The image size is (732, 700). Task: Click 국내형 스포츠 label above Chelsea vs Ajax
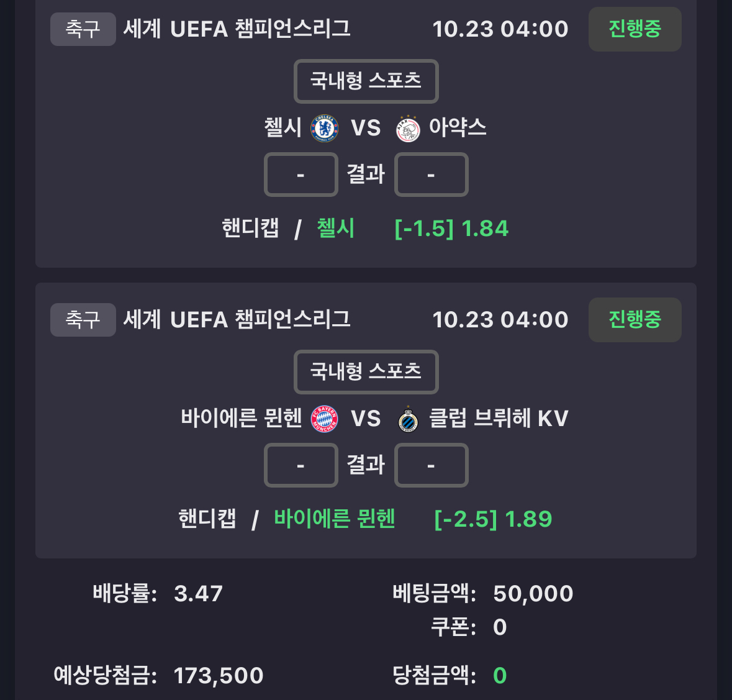(x=366, y=81)
